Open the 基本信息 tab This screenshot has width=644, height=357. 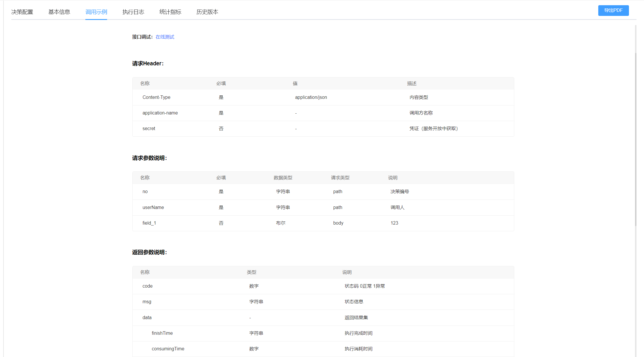[x=59, y=12]
